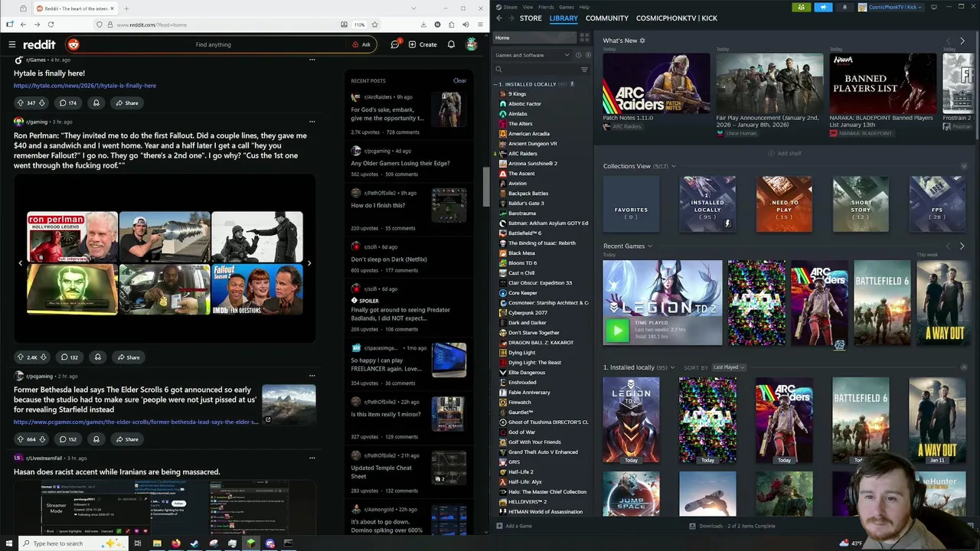The width and height of the screenshot is (980, 551).
Task: Open recent post Don't sleep on Dark (Netflix)
Action: [389, 259]
